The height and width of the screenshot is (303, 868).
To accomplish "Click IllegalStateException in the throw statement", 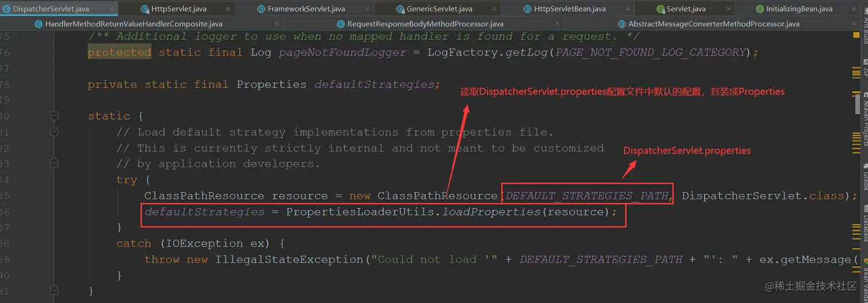I will (289, 260).
